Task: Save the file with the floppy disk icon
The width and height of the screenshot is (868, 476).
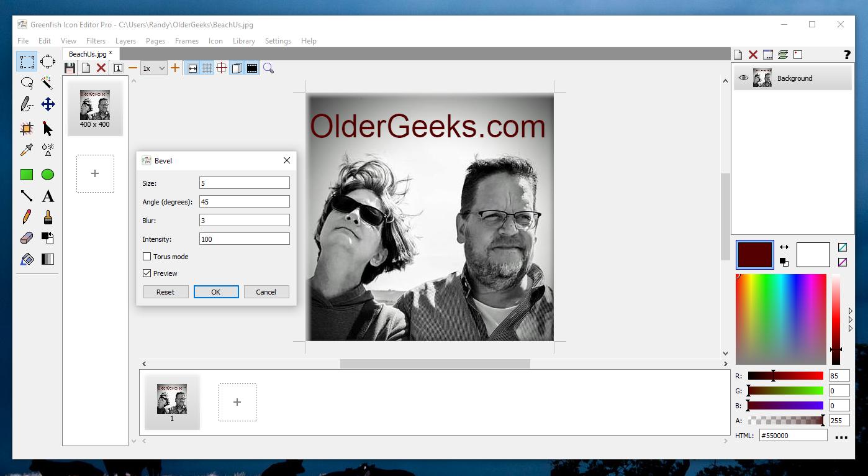Action: 70,68
